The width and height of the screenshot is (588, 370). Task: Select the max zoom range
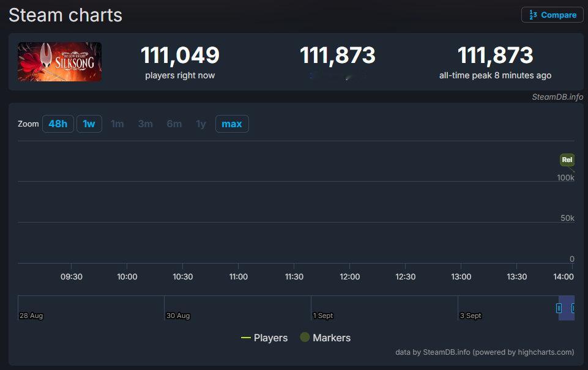coord(232,124)
